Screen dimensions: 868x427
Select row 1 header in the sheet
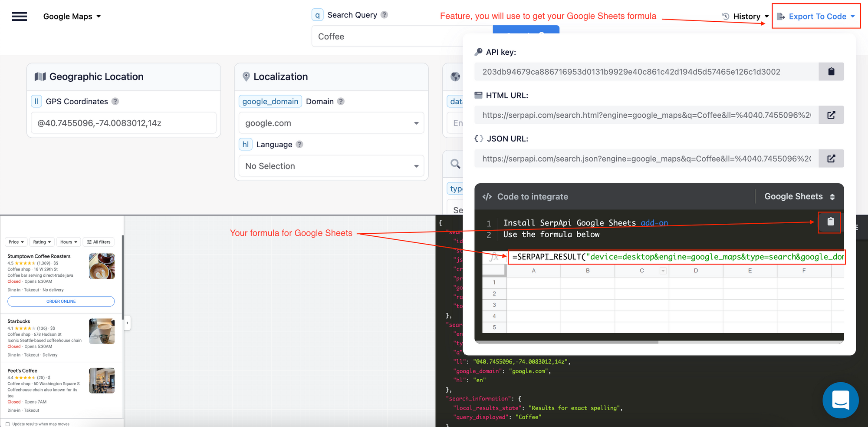[494, 282]
